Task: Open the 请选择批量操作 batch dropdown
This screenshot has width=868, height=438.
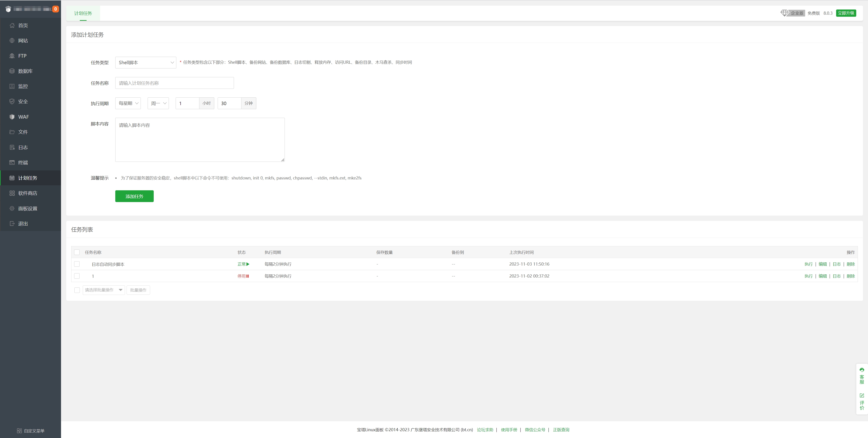Action: tap(104, 290)
